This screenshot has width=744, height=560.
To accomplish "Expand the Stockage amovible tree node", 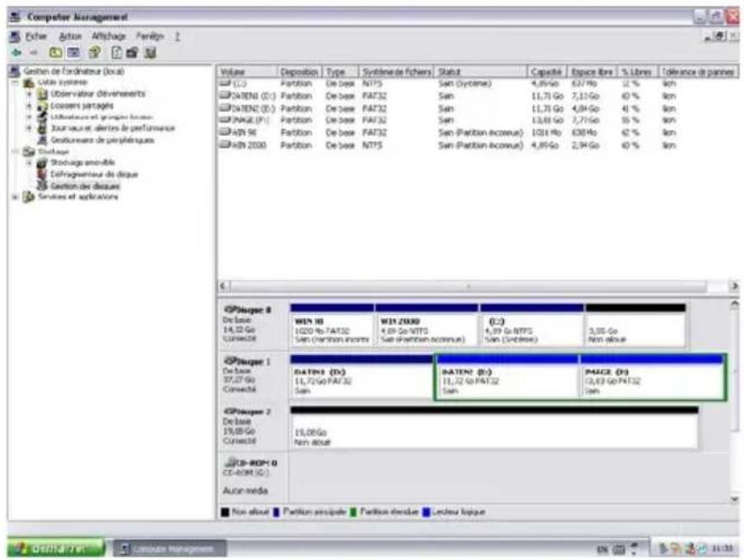I will pos(29,163).
